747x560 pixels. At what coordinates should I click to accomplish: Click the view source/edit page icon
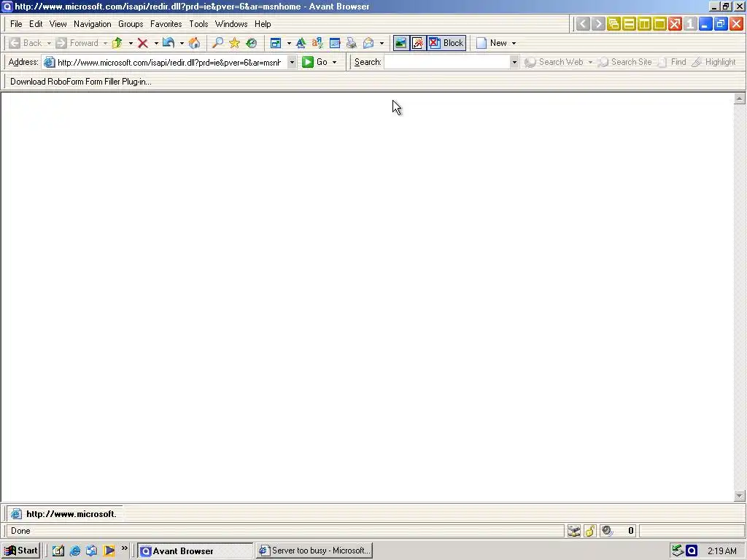335,43
